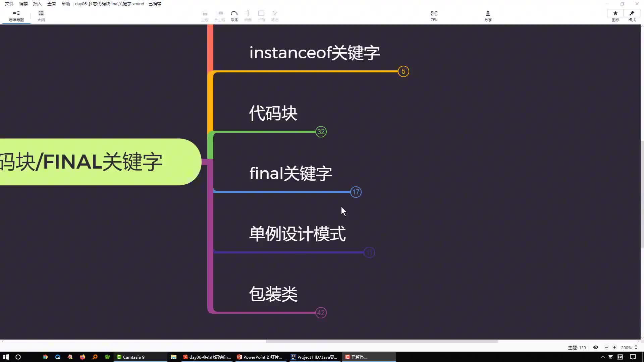Image resolution: width=644 pixels, height=362 pixels.
Task: Click the 外框 boundary toolbar icon
Action: tap(261, 16)
